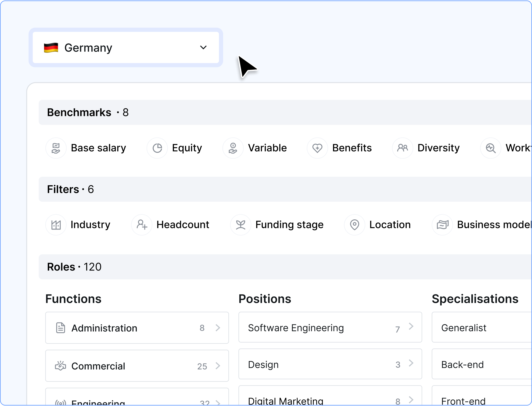Click the Business model icon
Viewport: 532px width, 406px height.
click(442, 225)
